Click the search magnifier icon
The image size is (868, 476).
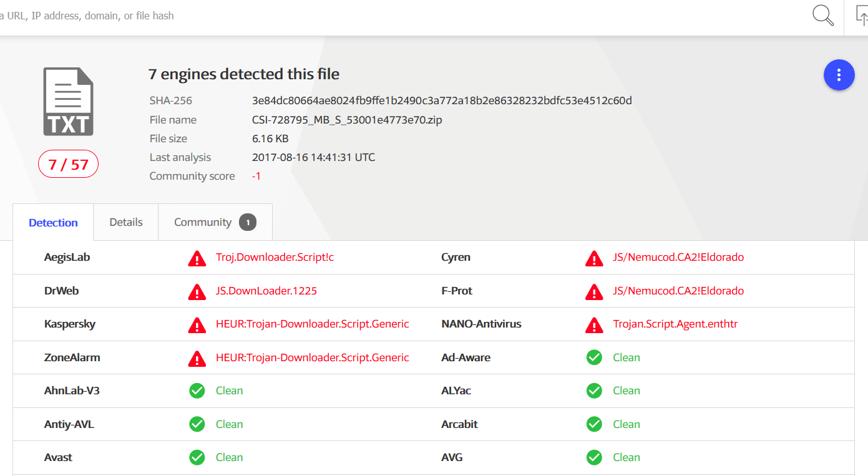click(823, 16)
